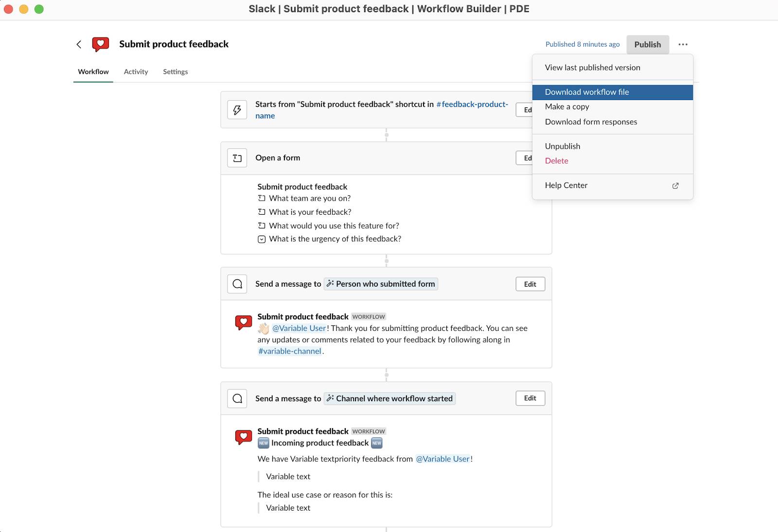
Task: Open the Settings tab
Action: click(x=175, y=71)
